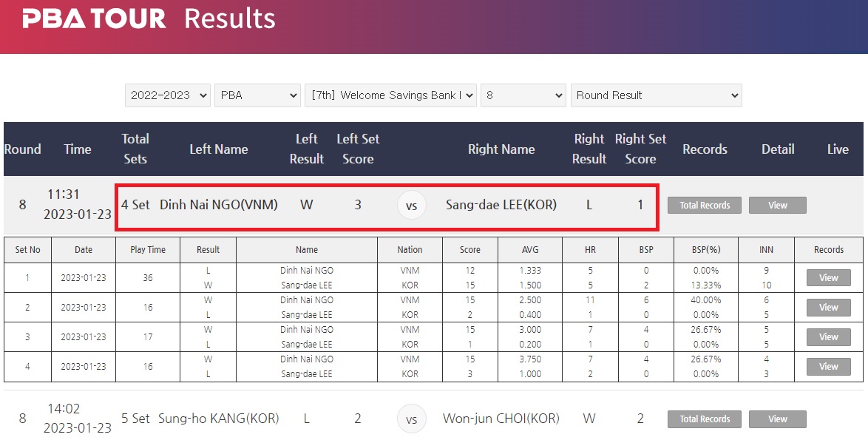Click the AVG value 2.500

(530, 300)
